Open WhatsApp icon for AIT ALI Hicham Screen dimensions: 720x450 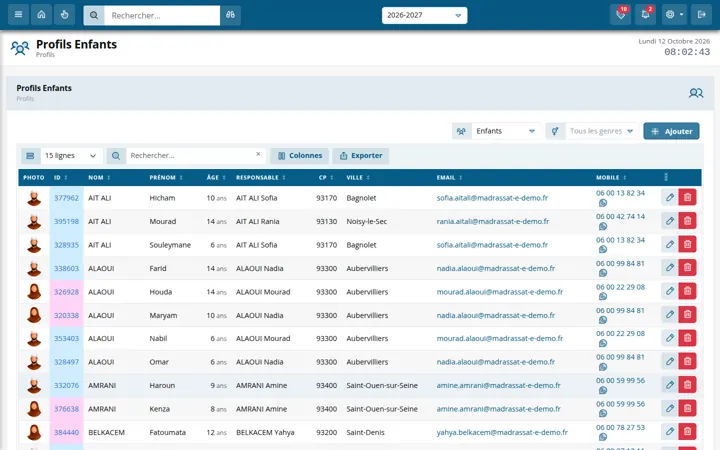[x=603, y=203]
